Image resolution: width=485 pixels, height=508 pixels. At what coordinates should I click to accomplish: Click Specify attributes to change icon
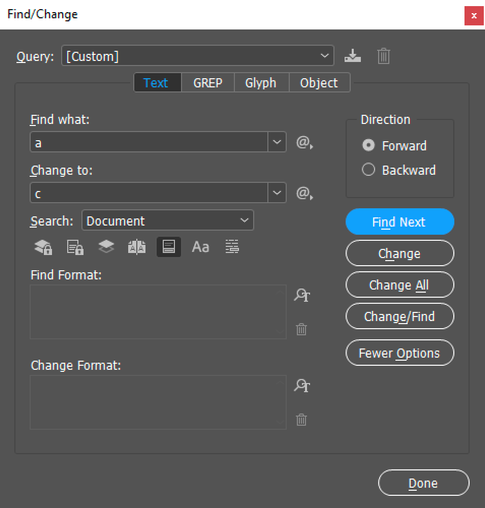point(302,385)
